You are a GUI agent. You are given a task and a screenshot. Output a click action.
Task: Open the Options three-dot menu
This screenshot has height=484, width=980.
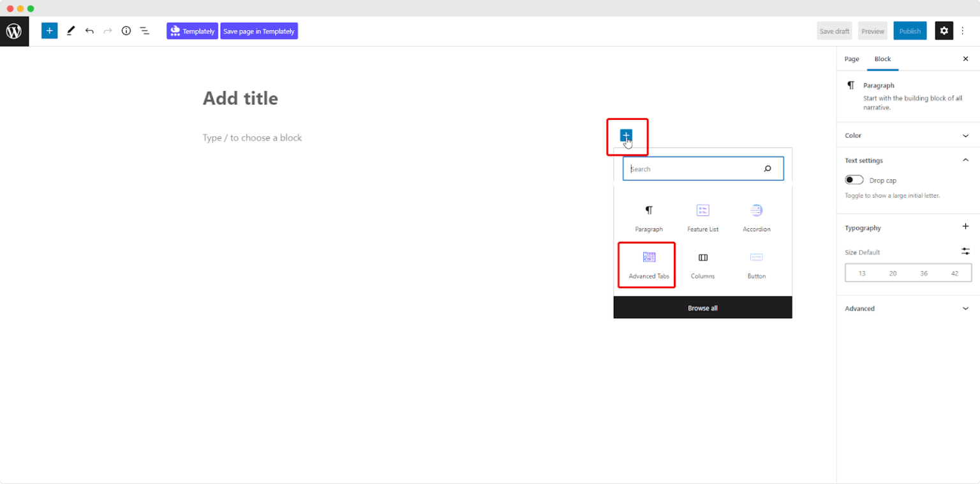(x=963, y=30)
